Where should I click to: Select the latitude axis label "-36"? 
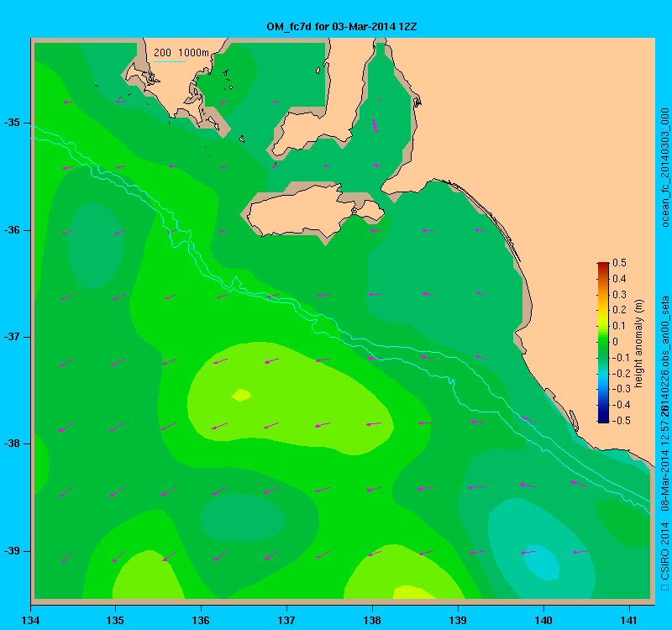point(12,230)
